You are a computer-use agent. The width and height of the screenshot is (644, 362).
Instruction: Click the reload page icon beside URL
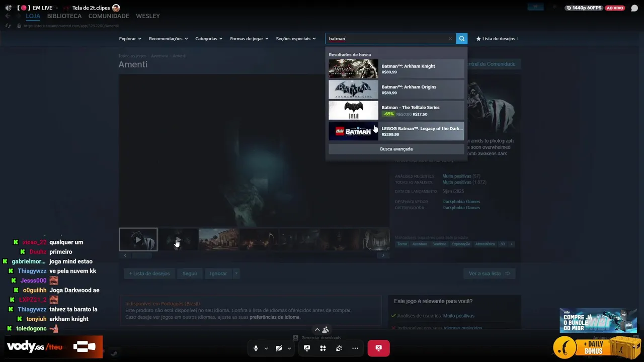pyautogui.click(x=8, y=26)
